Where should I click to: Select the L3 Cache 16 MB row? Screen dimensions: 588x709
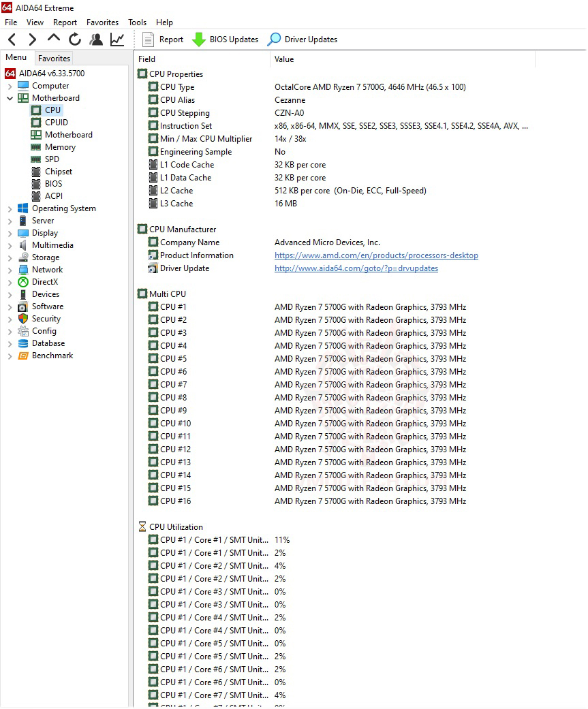[x=334, y=204]
